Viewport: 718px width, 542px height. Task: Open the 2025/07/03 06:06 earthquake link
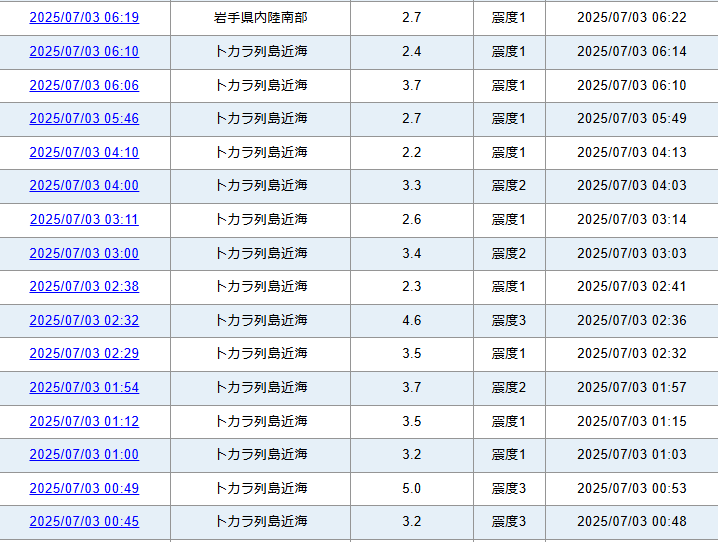[84, 85]
